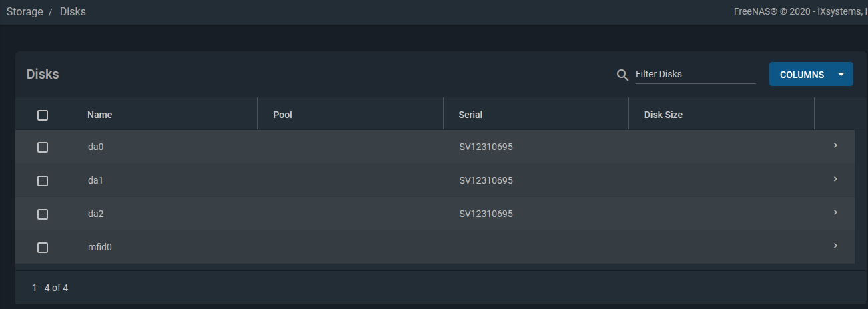Viewport: 868px width, 309px height.
Task: Toggle the select-all disks checkbox
Action: pos(43,115)
